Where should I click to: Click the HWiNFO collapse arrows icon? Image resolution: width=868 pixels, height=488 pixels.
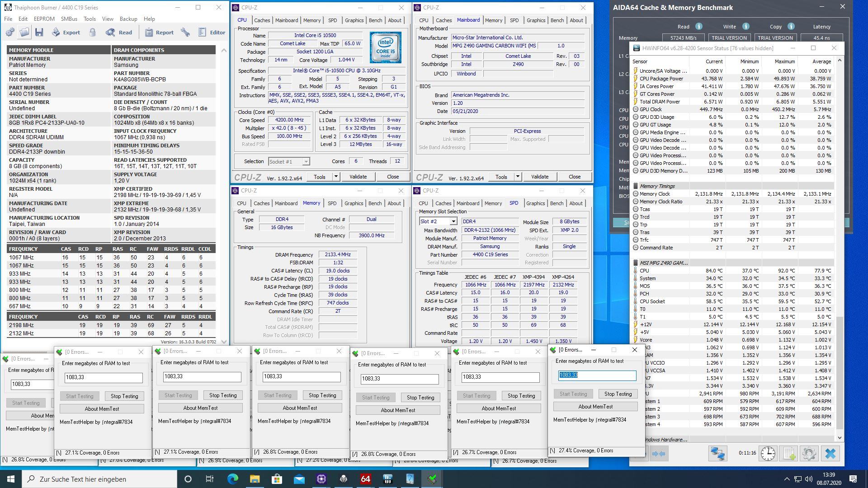tap(659, 453)
